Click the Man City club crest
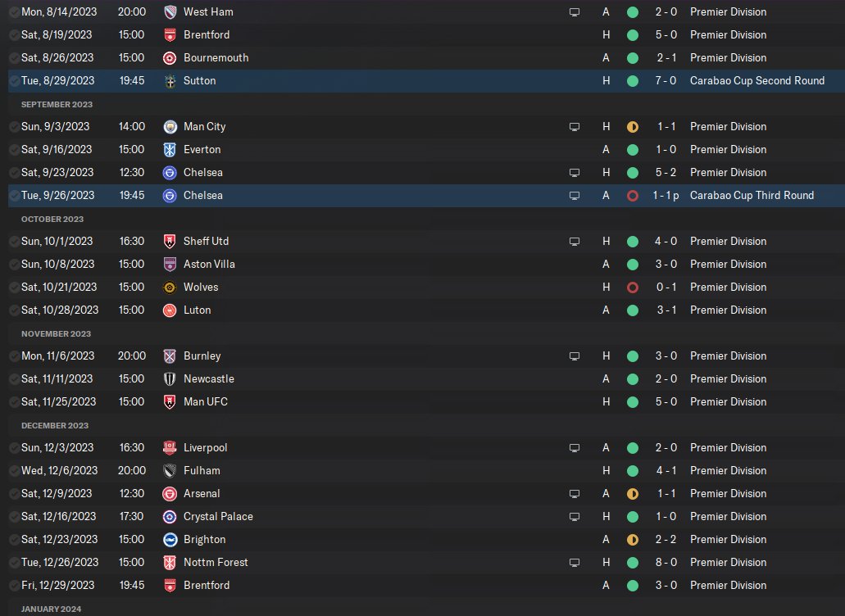The width and height of the screenshot is (845, 616). (170, 126)
